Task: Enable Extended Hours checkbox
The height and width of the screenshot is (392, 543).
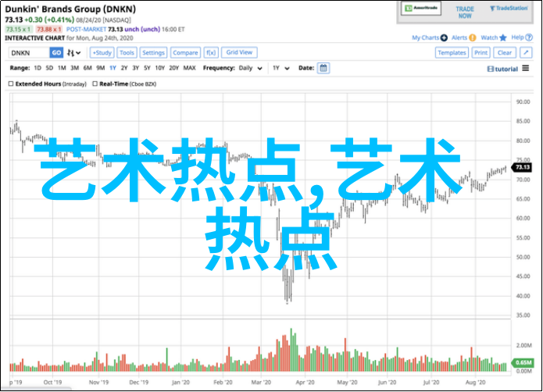Action: [x=11, y=84]
